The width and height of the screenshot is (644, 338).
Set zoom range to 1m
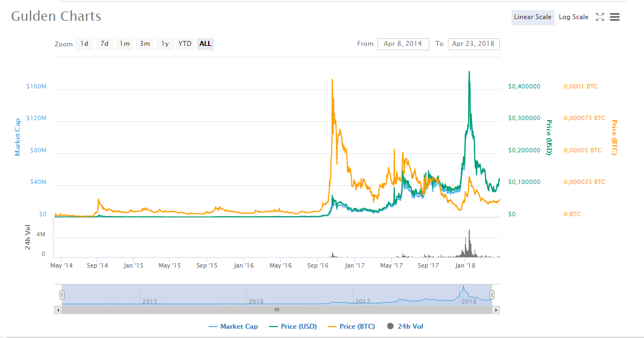(125, 44)
